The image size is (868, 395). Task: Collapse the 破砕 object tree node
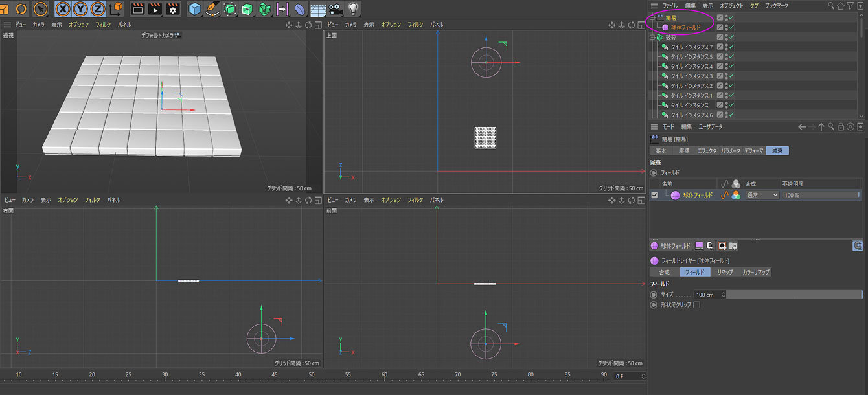click(652, 38)
